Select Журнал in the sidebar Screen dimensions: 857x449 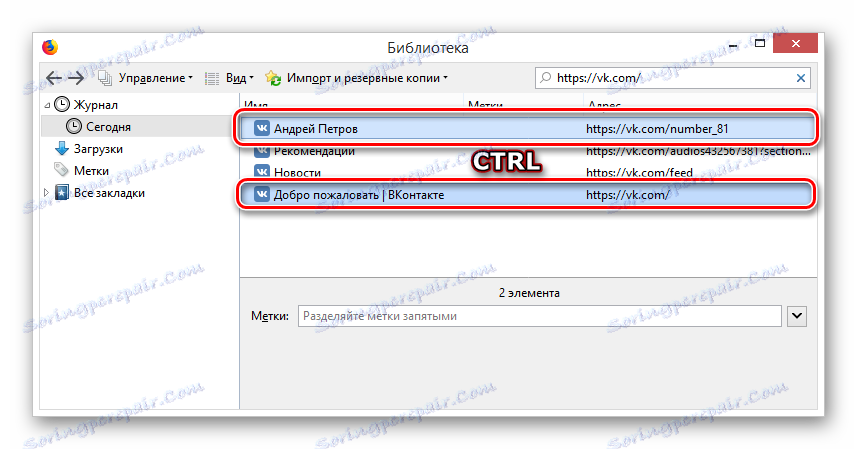click(96, 104)
